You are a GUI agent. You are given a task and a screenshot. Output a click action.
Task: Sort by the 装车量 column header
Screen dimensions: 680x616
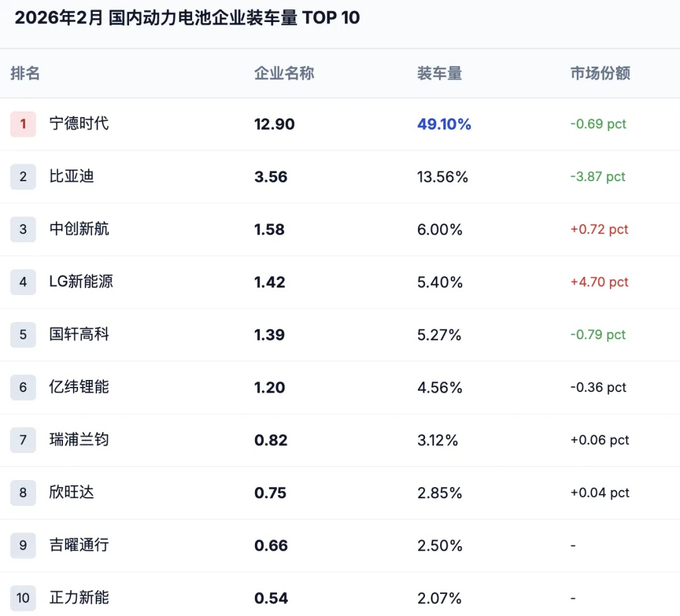click(439, 74)
